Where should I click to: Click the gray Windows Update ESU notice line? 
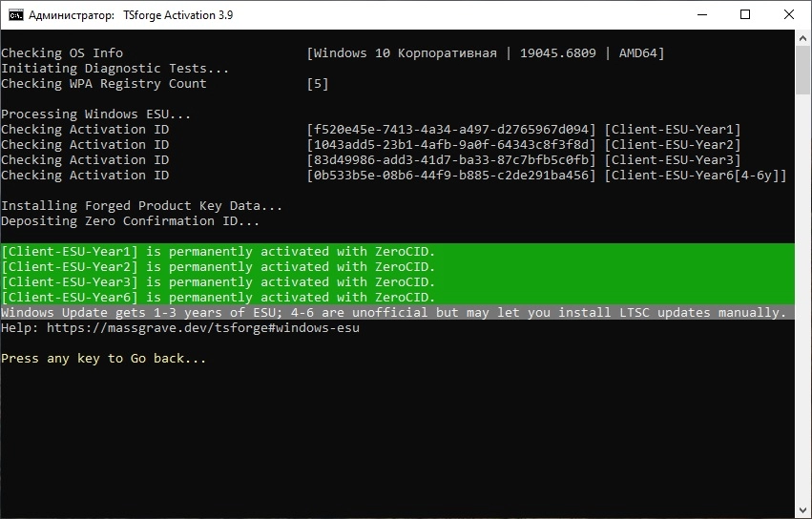(398, 312)
